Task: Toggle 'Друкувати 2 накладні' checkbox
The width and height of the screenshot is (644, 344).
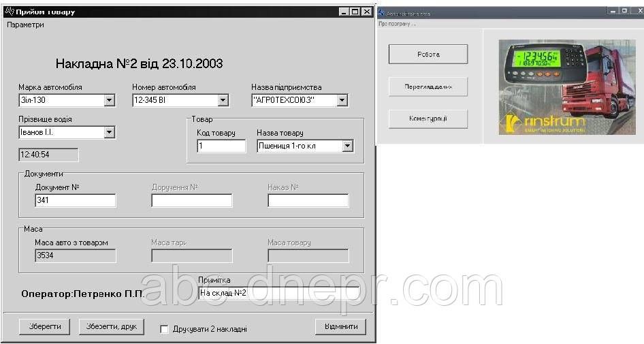Action: point(164,329)
